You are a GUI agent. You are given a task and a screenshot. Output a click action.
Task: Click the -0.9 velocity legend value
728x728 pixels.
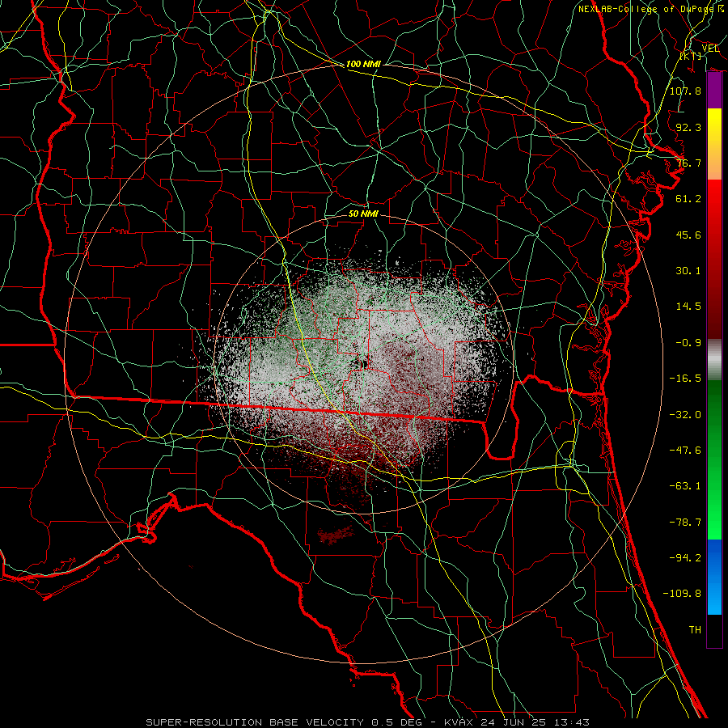688,343
